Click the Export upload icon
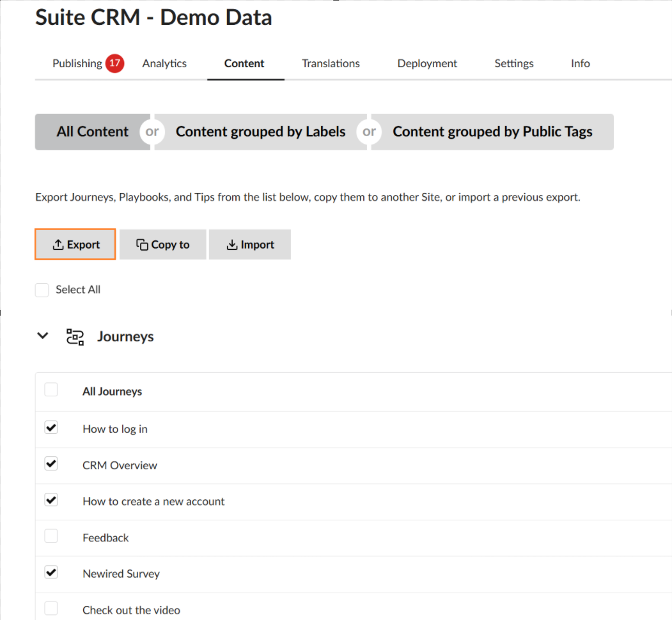Viewport: 672px width, 620px height. (x=58, y=245)
